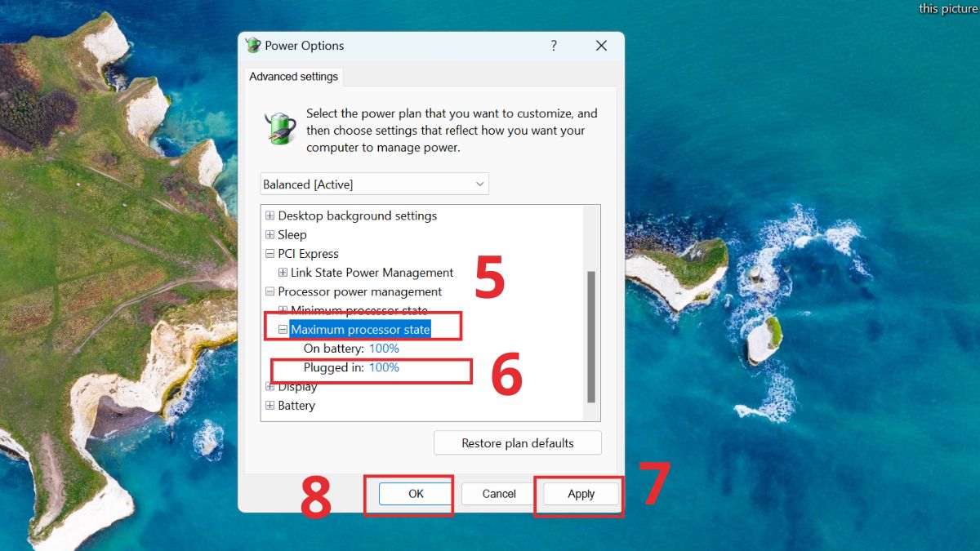Viewport: 980px width, 551px height.
Task: Select Link State Power Management item
Action: coord(372,273)
